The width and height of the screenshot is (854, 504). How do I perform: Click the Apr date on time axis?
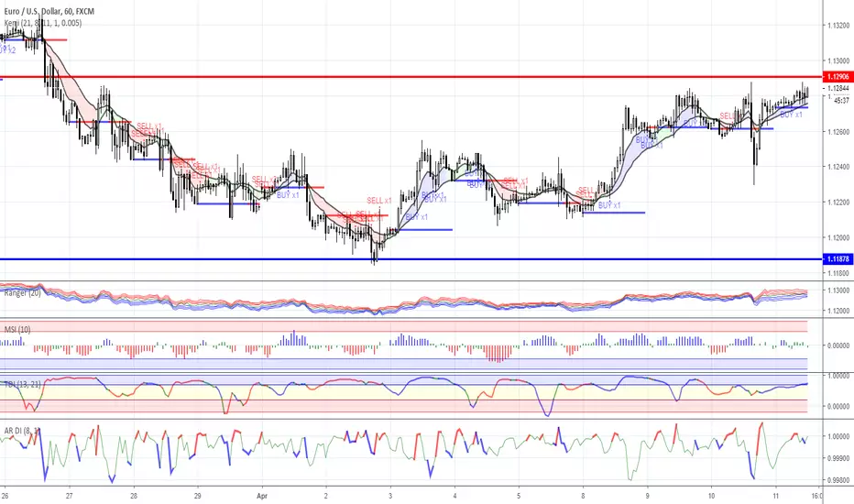click(x=262, y=496)
